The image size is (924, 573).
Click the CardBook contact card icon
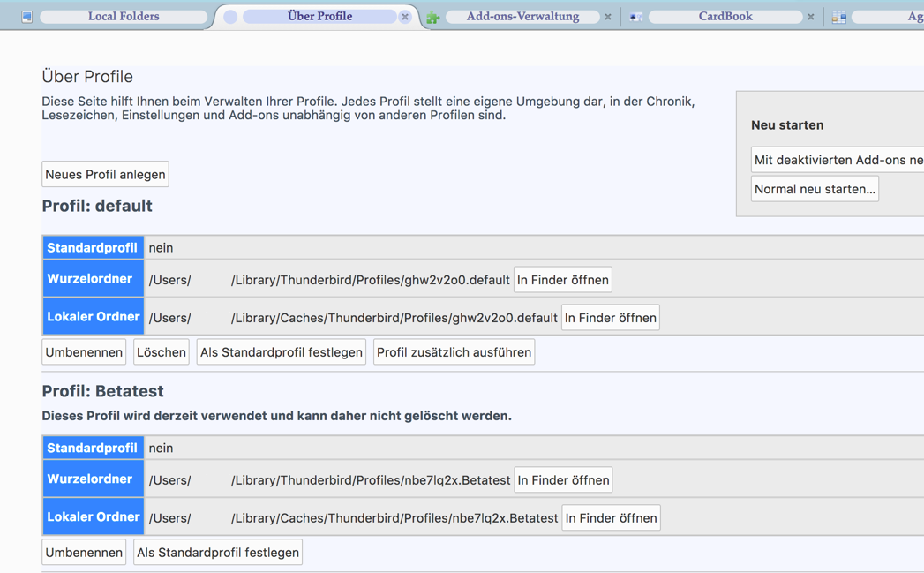coord(635,17)
